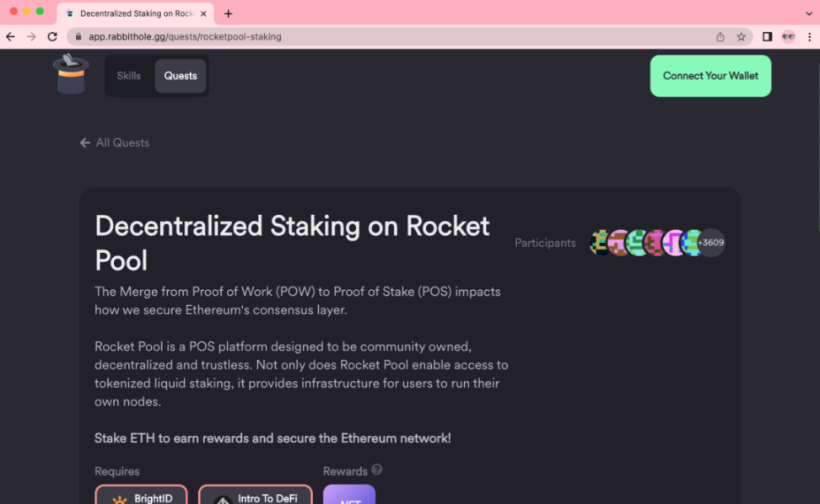
Task: Bookmark this page with the star icon
Action: [x=741, y=36]
